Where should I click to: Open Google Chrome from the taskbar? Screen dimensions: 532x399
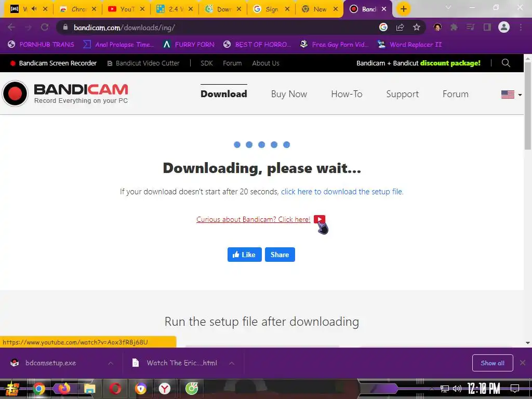(38, 389)
